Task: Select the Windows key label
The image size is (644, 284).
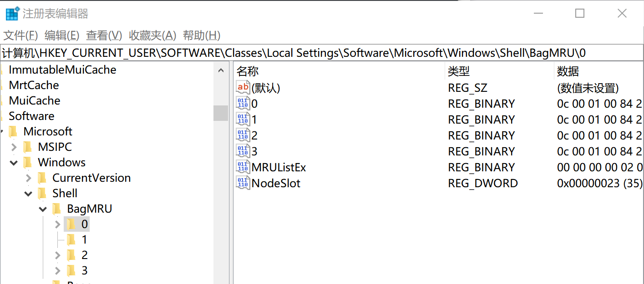Action: pos(61,162)
